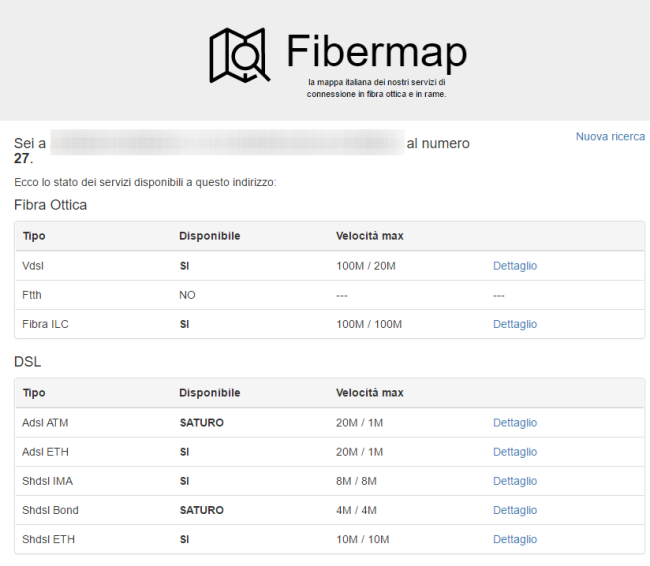Select the Adsl ATM type cell
Image resolution: width=650 pixels, height=566 pixels.
click(x=45, y=423)
